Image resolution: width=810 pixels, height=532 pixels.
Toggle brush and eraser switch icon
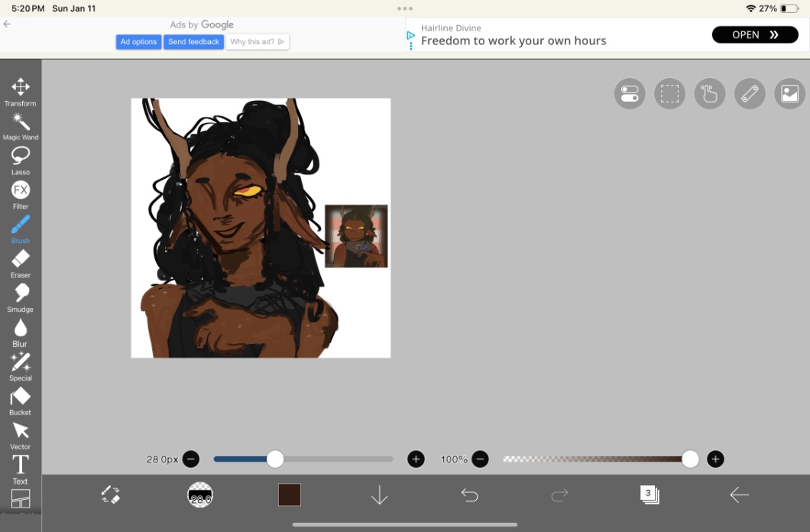tap(111, 495)
